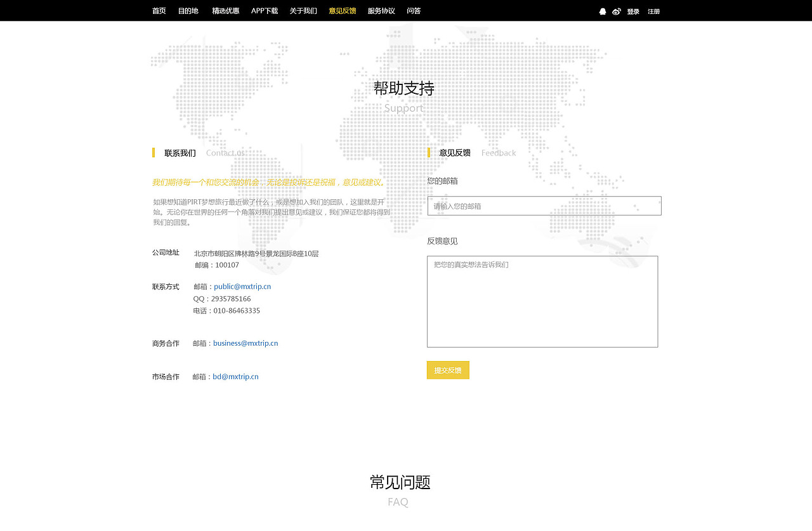Click the 意见反馈 Feedback section heading
812x531 pixels.
[454, 152]
